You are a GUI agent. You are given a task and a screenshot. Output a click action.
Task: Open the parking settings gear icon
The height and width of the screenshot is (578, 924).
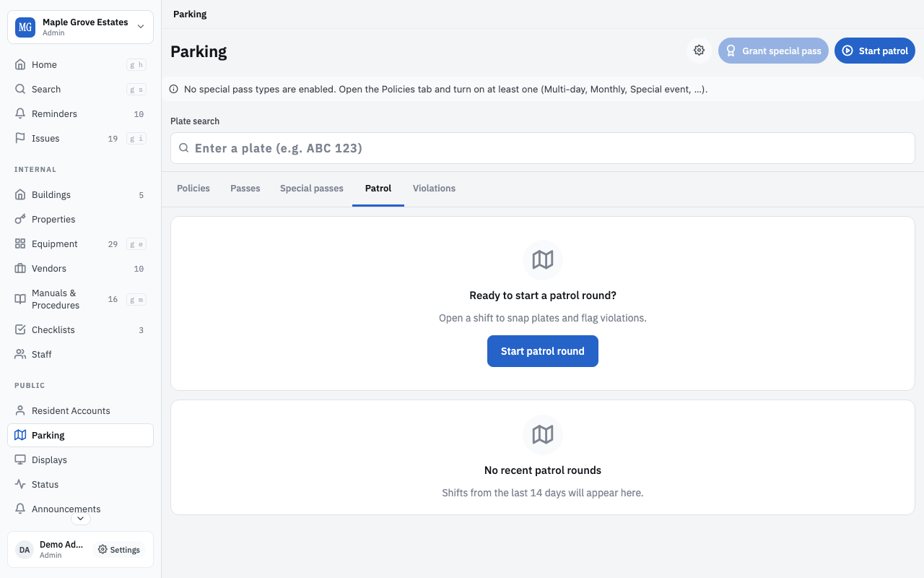point(699,51)
